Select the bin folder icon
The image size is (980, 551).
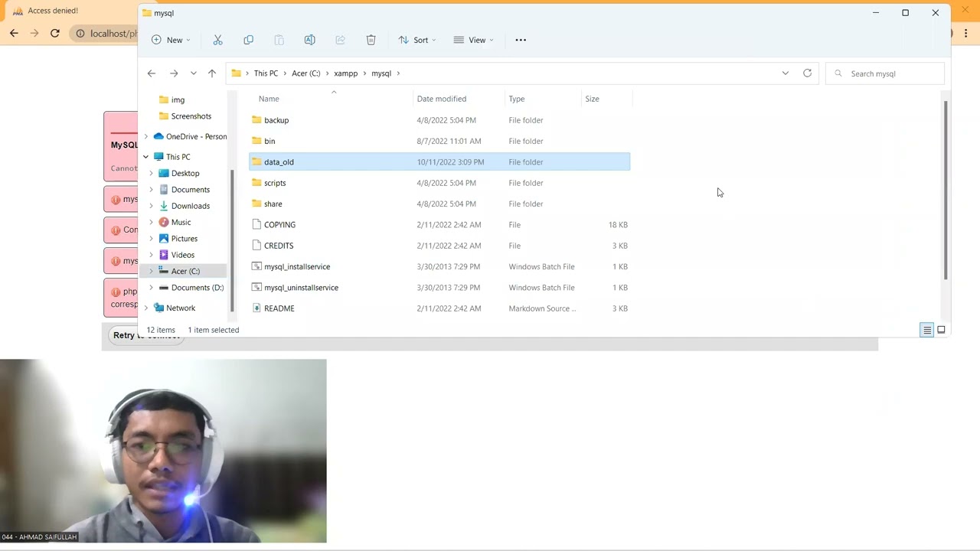[x=256, y=141]
